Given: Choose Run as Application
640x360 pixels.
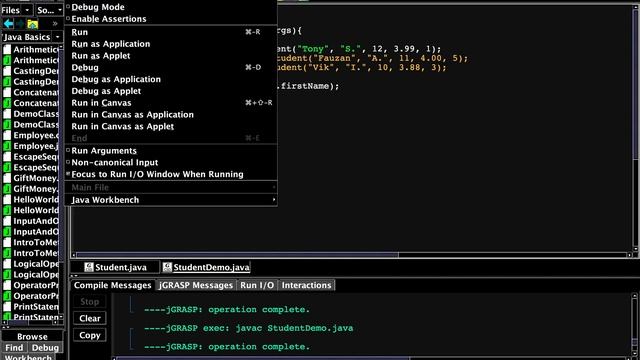Looking at the screenshot, I should coord(171,44).
